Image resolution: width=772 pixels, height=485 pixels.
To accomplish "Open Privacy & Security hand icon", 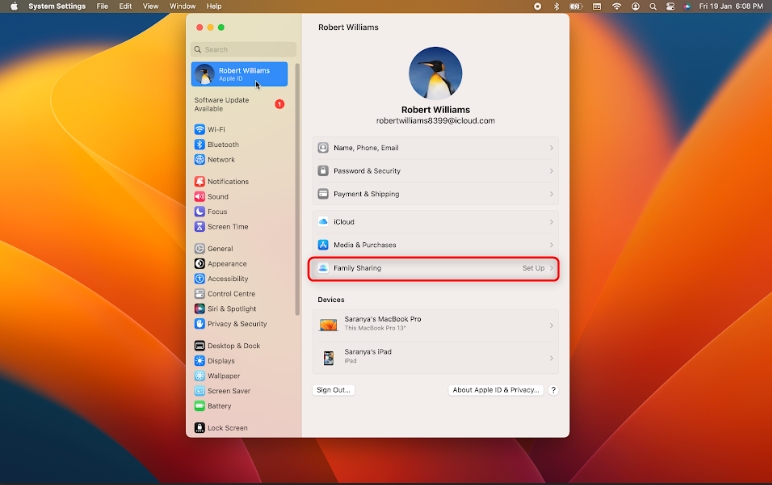I will (199, 323).
